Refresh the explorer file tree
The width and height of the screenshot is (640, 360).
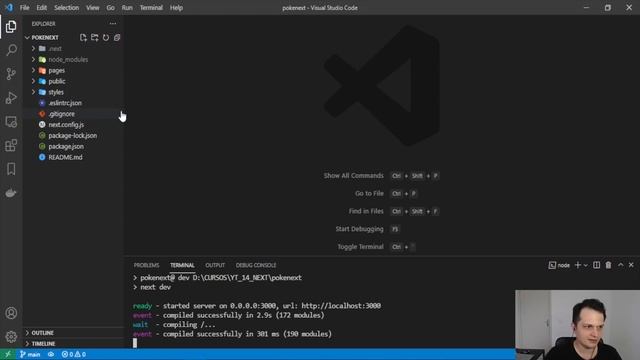coord(106,38)
